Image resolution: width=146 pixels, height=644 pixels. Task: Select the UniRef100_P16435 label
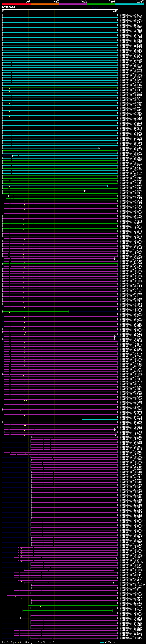click(x=131, y=289)
